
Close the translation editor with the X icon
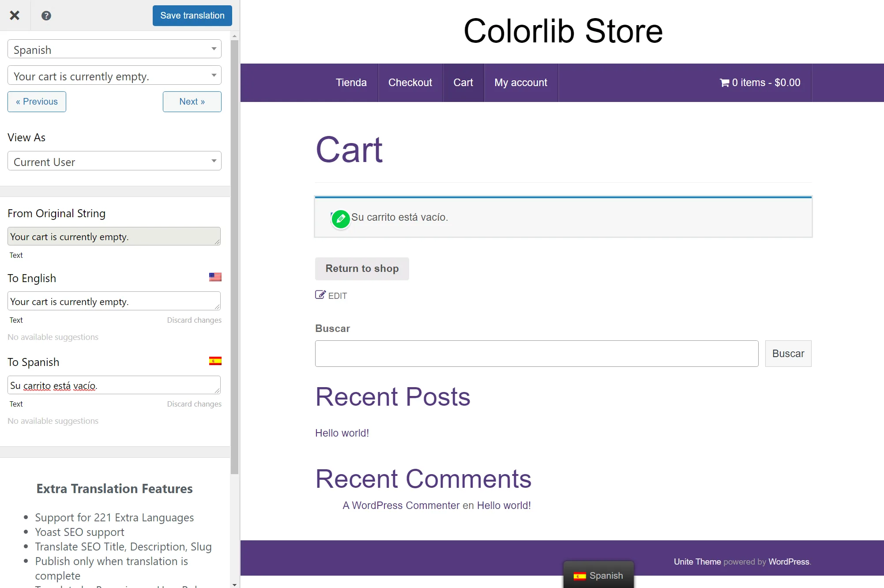point(15,15)
